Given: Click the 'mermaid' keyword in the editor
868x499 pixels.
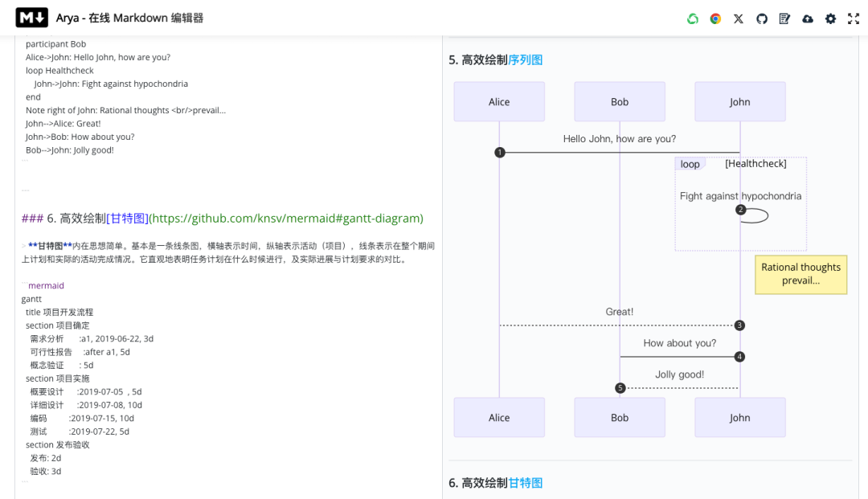Looking at the screenshot, I should pyautogui.click(x=46, y=286).
